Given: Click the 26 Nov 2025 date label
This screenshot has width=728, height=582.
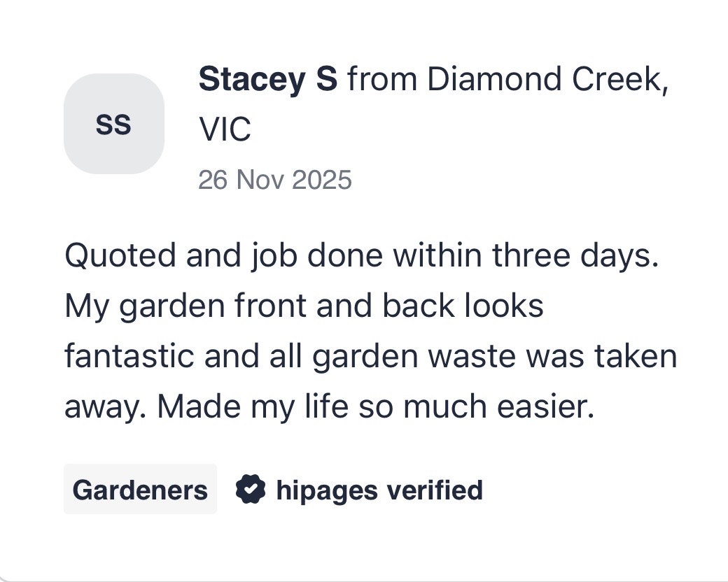Looking at the screenshot, I should tap(276, 180).
